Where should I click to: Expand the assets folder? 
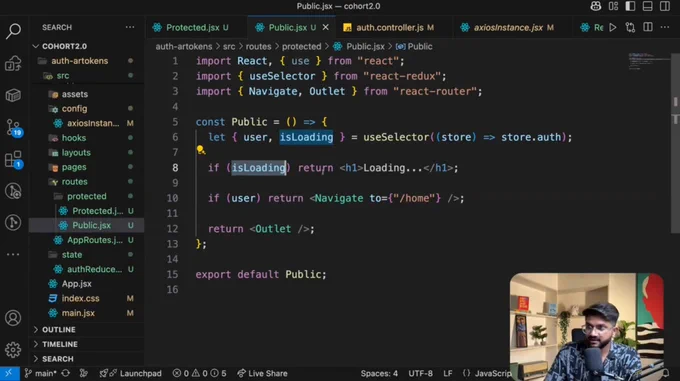pyautogui.click(x=87, y=94)
